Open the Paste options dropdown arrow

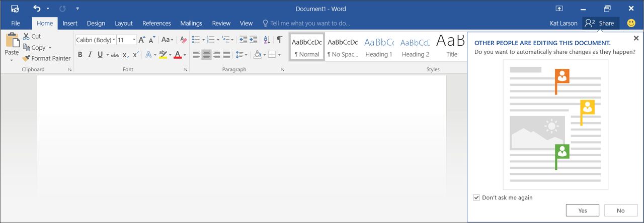tap(12, 60)
